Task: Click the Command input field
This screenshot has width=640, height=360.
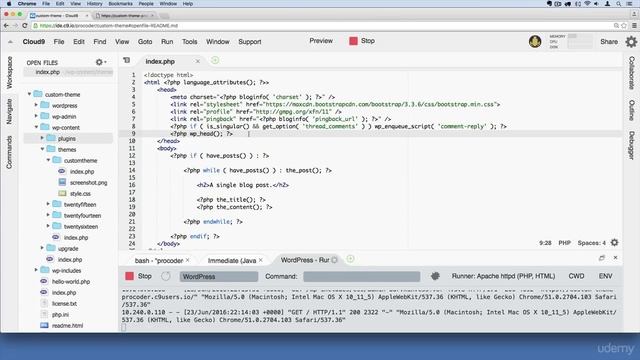Action: (x=361, y=276)
